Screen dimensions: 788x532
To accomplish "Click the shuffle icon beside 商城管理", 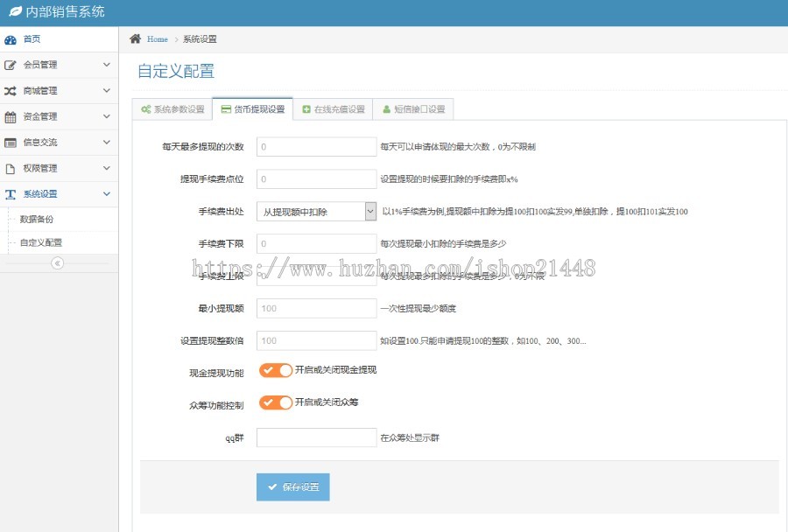I will click(x=11, y=91).
